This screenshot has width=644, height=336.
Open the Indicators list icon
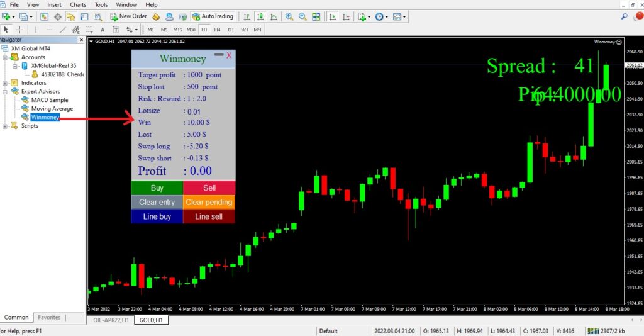pos(362,16)
